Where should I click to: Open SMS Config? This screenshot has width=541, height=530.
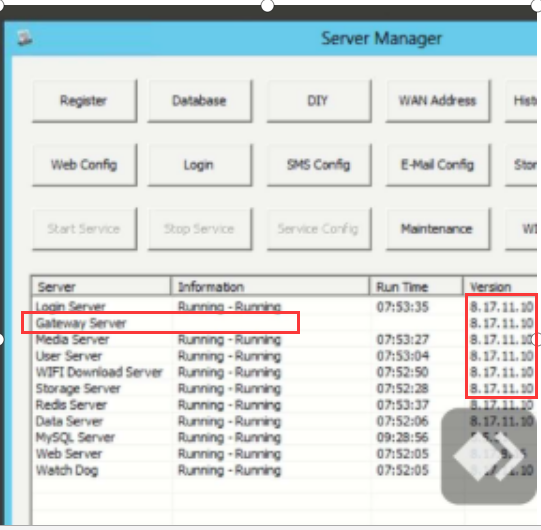[x=319, y=165]
